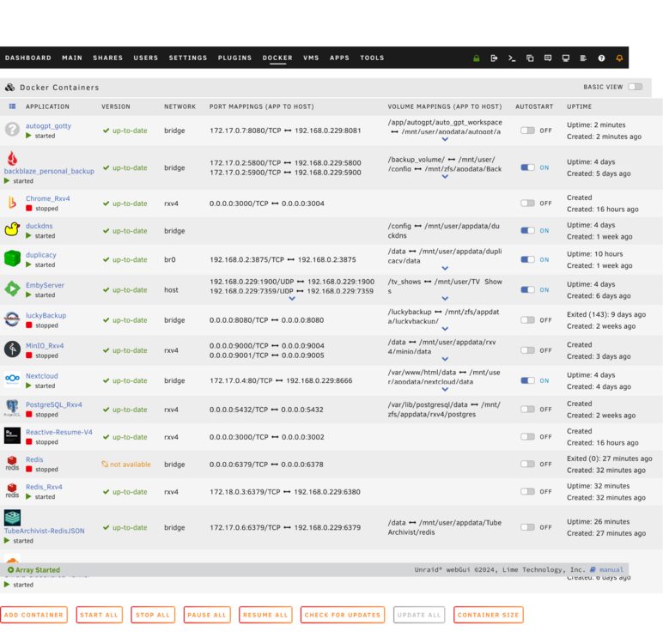Click the help question mark icon

(601, 58)
